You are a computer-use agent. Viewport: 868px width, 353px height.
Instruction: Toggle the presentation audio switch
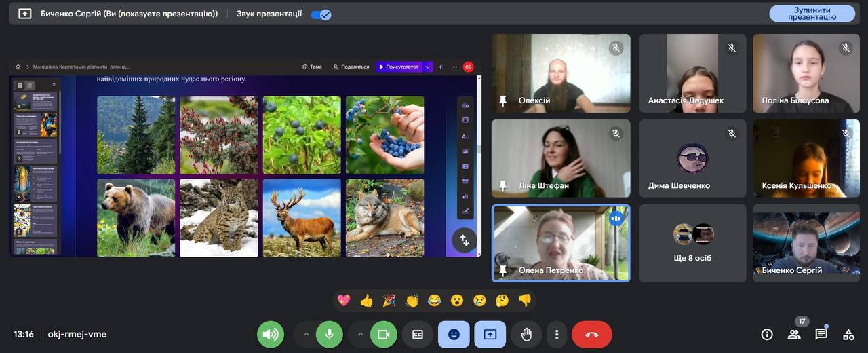pyautogui.click(x=321, y=14)
